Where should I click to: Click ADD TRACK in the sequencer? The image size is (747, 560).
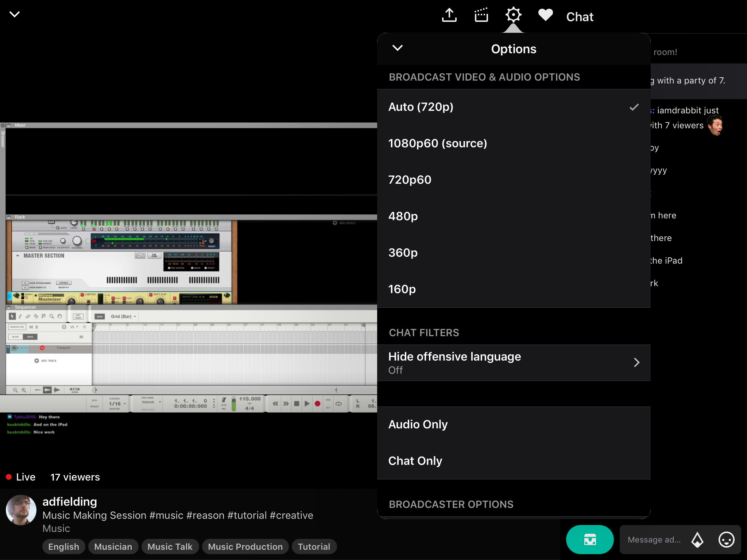point(46,361)
